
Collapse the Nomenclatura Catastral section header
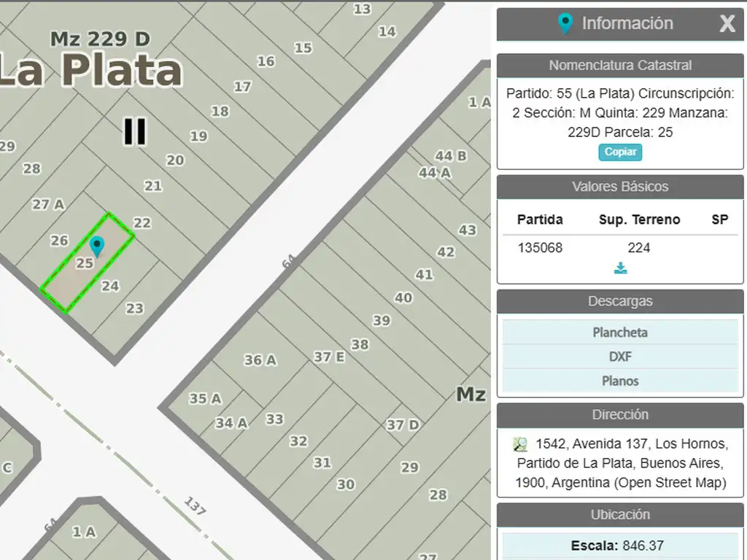click(620, 65)
